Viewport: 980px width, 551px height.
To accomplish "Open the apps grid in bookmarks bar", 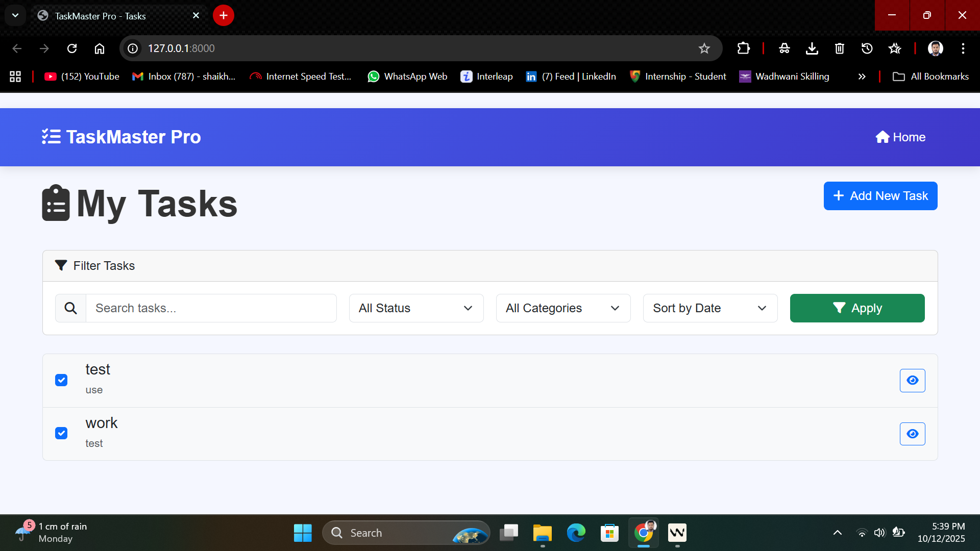I will click(x=15, y=77).
